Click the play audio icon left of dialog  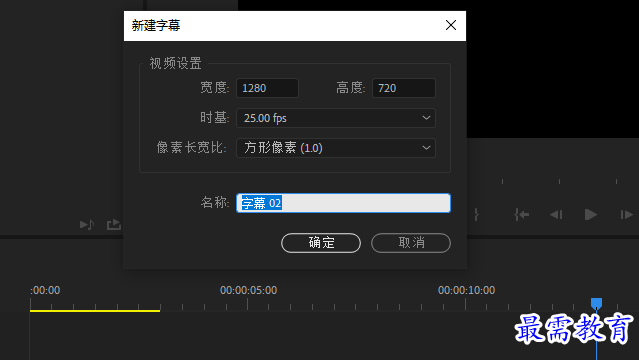pyautogui.click(x=87, y=225)
